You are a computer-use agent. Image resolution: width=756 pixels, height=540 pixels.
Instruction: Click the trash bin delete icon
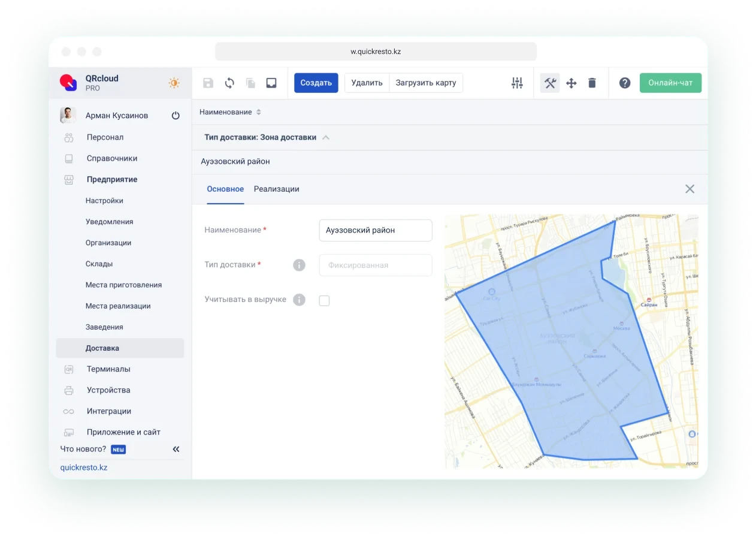(x=592, y=83)
